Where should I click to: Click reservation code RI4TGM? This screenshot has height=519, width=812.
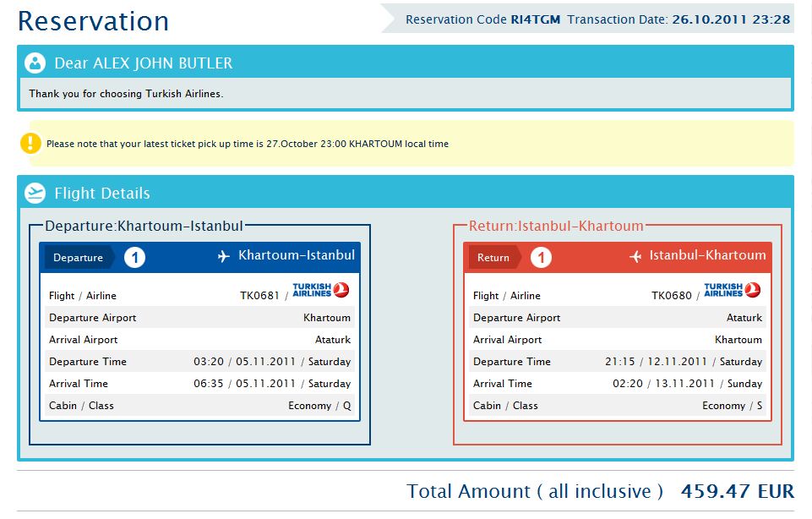536,19
